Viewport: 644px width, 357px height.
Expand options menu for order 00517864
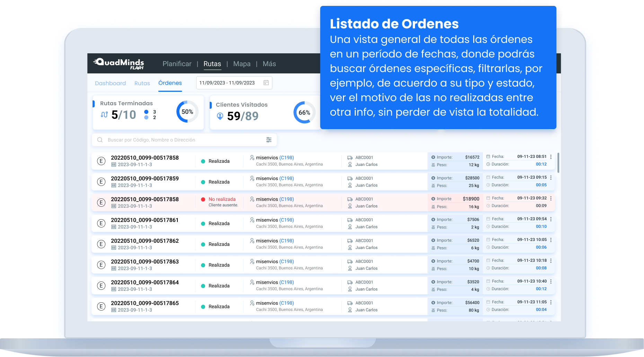point(551,282)
